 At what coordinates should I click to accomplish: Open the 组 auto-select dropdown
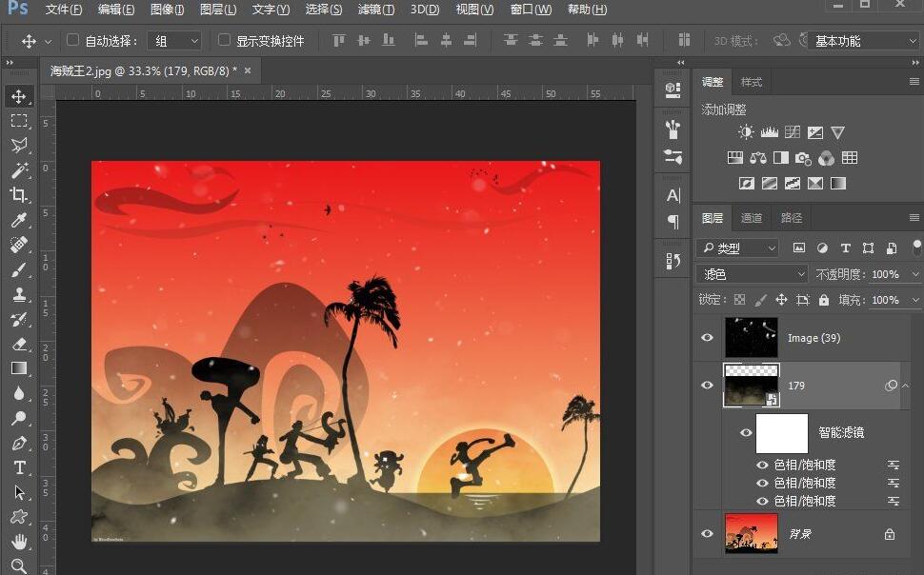174,41
